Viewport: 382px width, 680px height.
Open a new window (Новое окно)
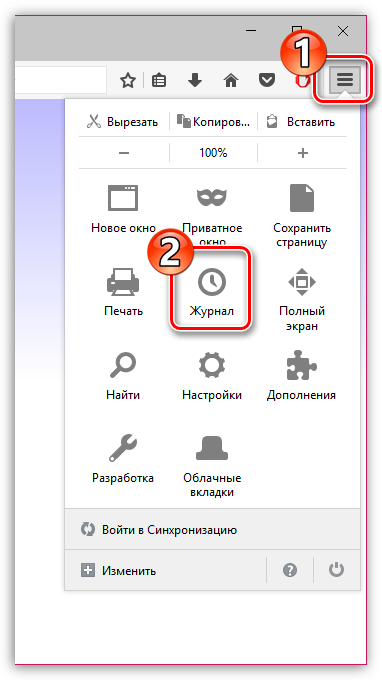click(123, 209)
